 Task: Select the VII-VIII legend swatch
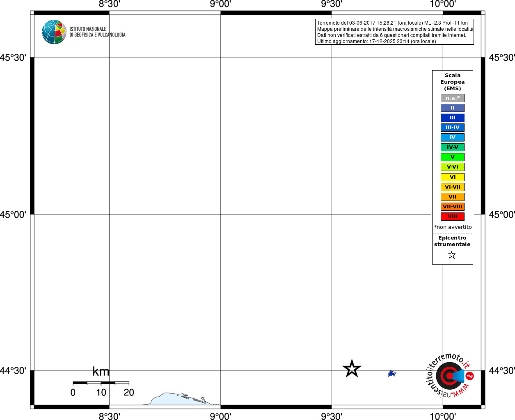(453, 207)
